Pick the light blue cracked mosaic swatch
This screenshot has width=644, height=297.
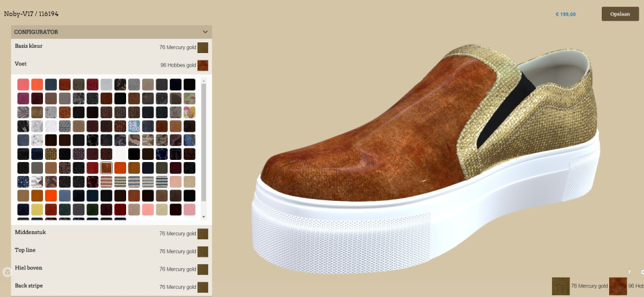tap(134, 126)
